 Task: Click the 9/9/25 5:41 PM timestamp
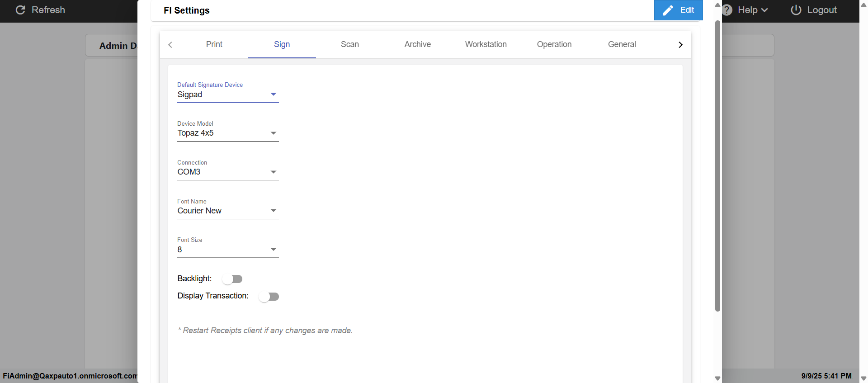pyautogui.click(x=826, y=376)
